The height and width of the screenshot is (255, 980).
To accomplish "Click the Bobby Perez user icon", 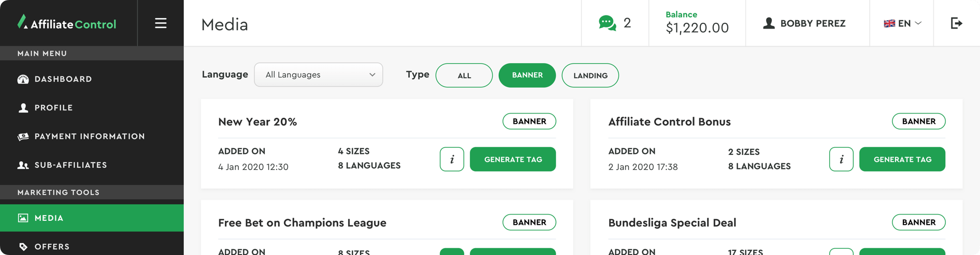I will click(769, 23).
